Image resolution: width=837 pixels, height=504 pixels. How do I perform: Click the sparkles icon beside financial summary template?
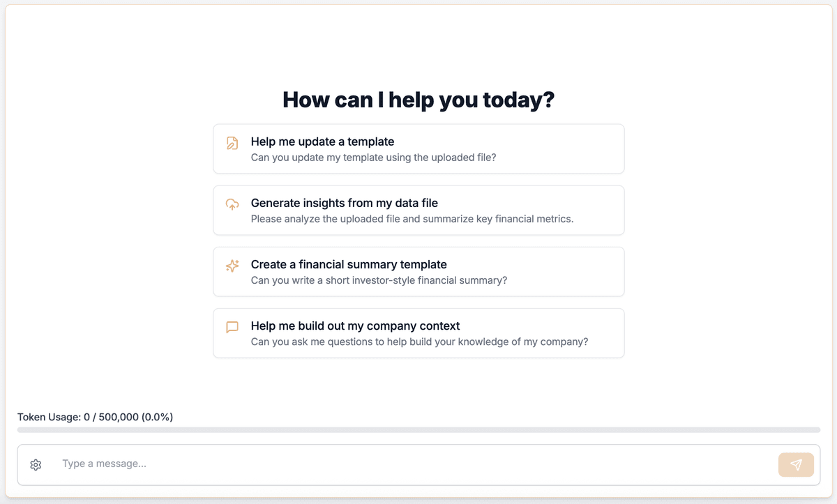232,266
